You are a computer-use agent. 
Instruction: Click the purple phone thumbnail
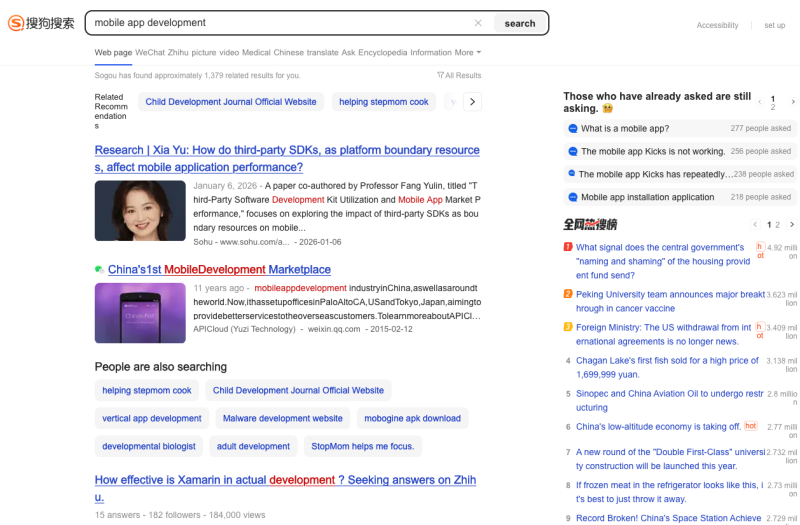coord(140,313)
